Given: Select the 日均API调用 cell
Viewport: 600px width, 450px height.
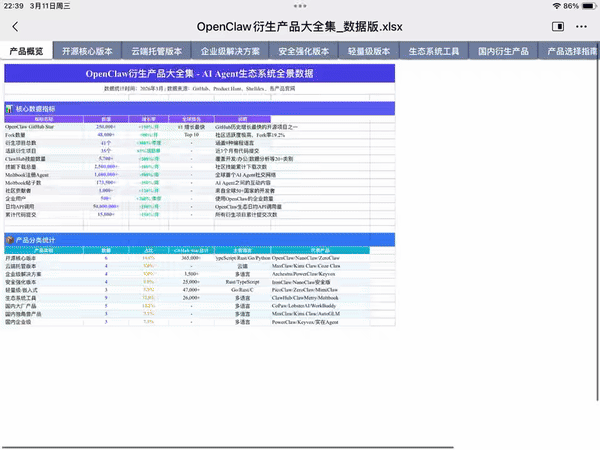Looking at the screenshot, I should click(x=44, y=207).
